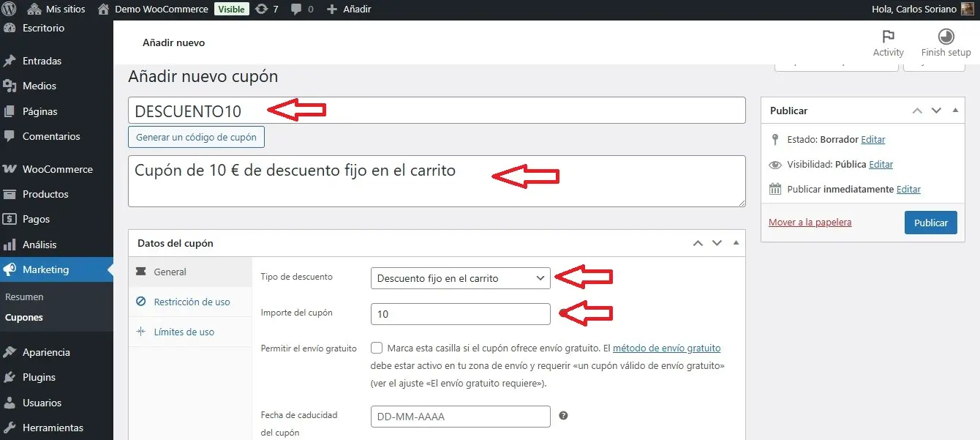Click the help icon beside expiry date

[563, 416]
